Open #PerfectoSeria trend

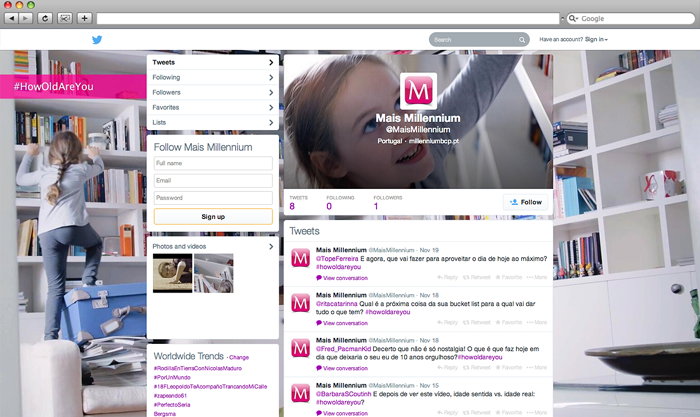pos(172,404)
